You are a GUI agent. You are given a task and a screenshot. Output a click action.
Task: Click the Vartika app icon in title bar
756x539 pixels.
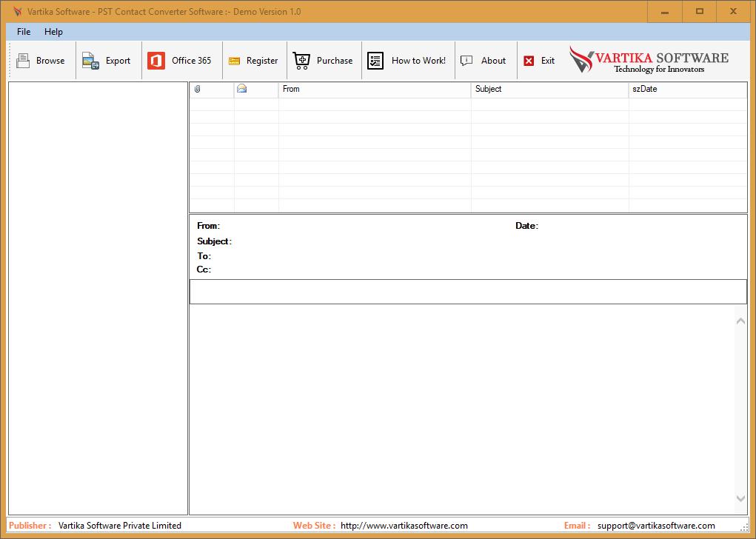17,12
